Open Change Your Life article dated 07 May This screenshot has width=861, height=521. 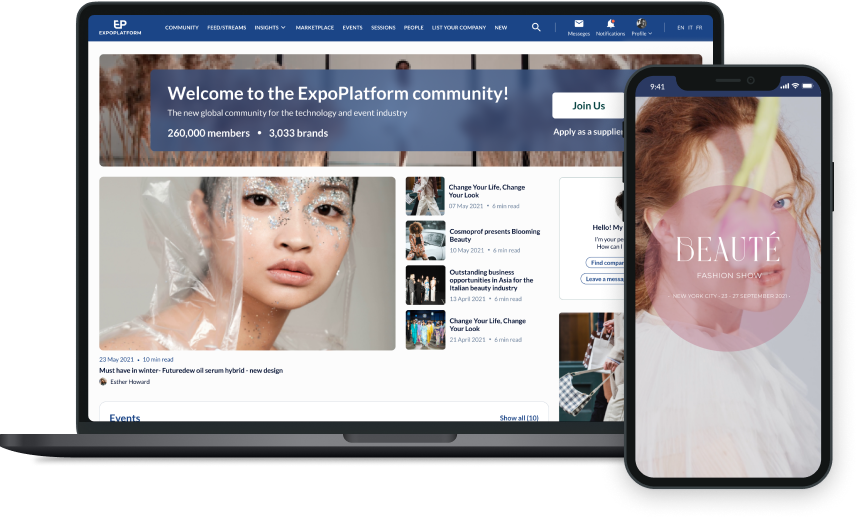pyautogui.click(x=487, y=191)
